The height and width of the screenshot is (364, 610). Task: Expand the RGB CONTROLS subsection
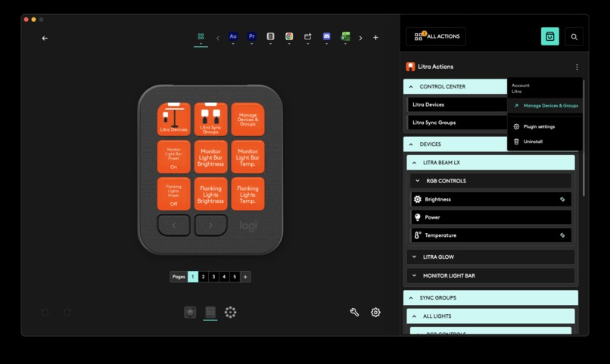tap(490, 181)
